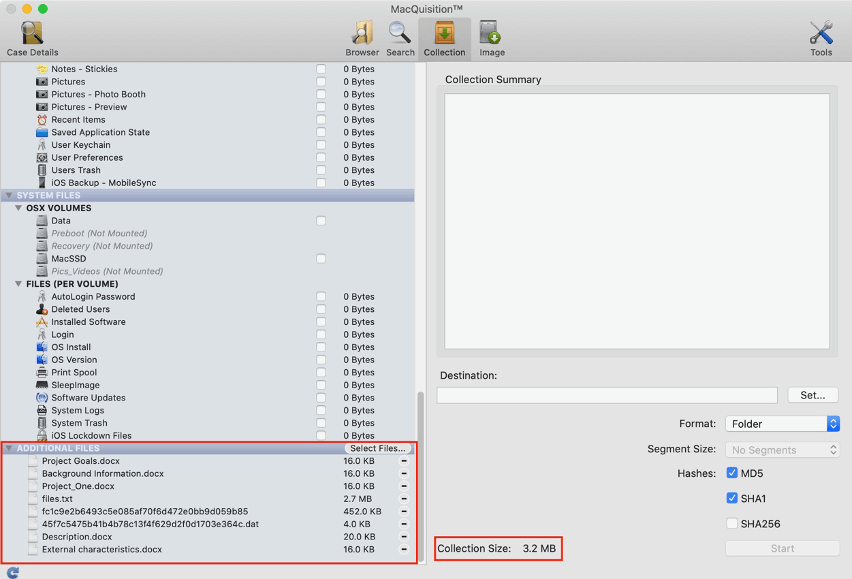Screen dimensions: 852x579
Task: Collapse the ADDITIONAL FILES section
Action: tap(9, 448)
